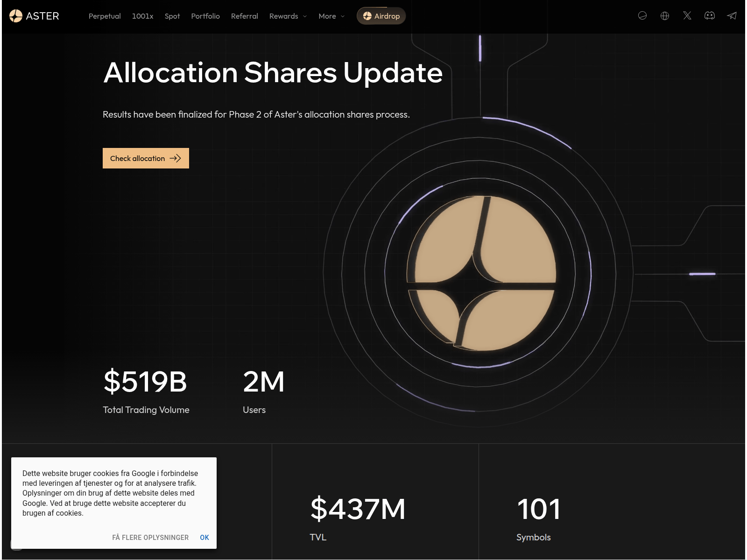This screenshot has width=747, height=560.
Task: Open the Perpetual trading page
Action: 105,16
